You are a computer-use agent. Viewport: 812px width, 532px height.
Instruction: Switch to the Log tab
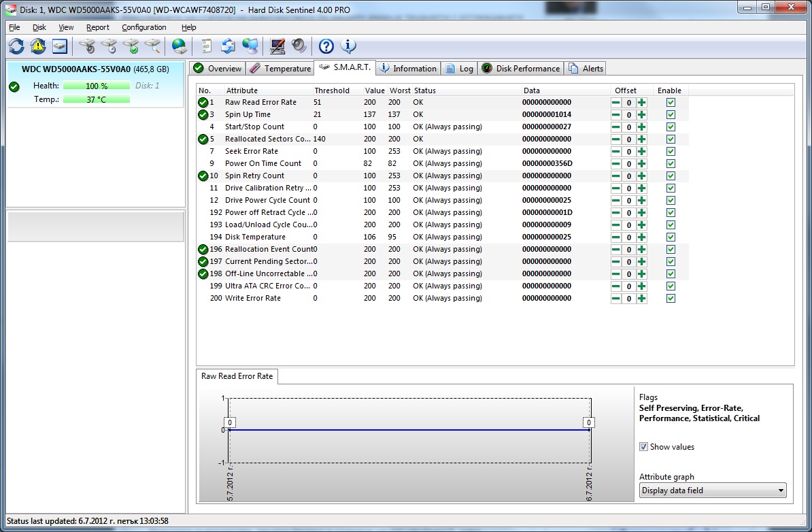coord(459,69)
